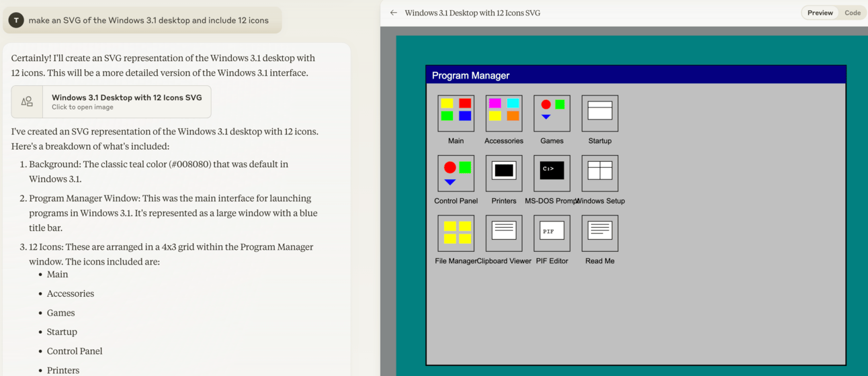Click the back arrow beside artifact title
The width and height of the screenshot is (868, 376).
394,13
